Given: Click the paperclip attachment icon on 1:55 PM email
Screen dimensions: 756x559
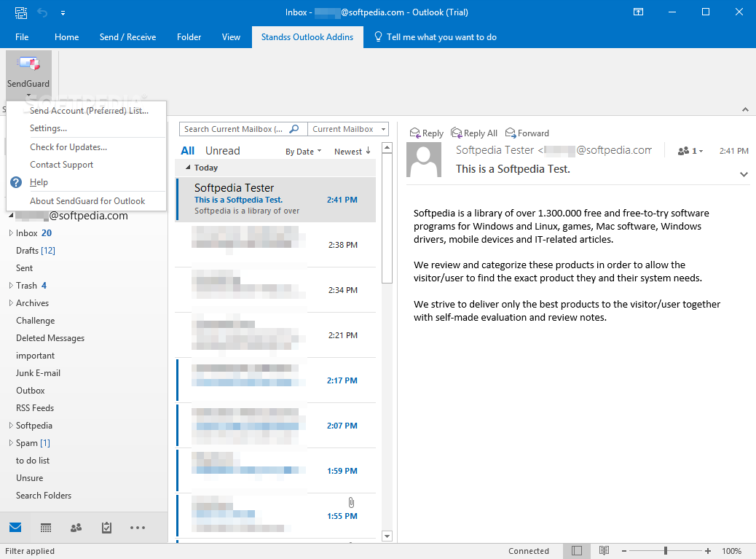Looking at the screenshot, I should coord(351,503).
